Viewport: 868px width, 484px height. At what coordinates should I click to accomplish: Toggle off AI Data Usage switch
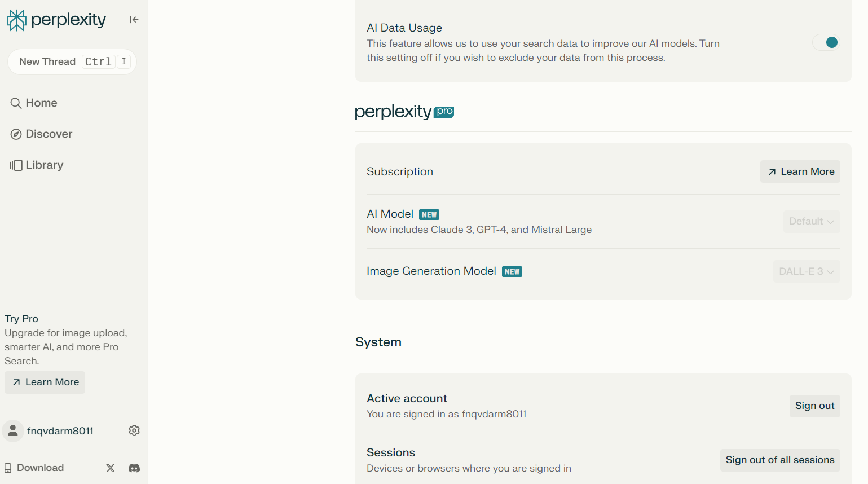click(x=826, y=42)
